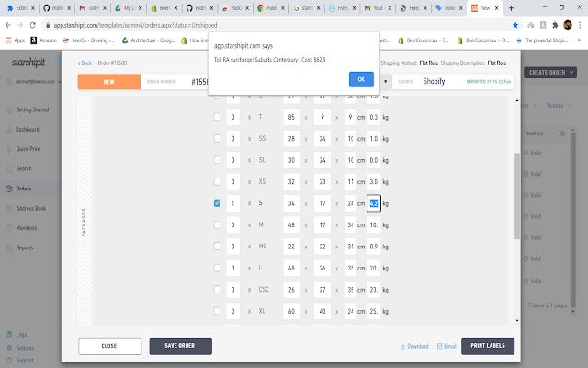Image resolution: width=588 pixels, height=368 pixels.
Task: Open the BeerCo - Brewing bookmark
Action: (x=88, y=40)
